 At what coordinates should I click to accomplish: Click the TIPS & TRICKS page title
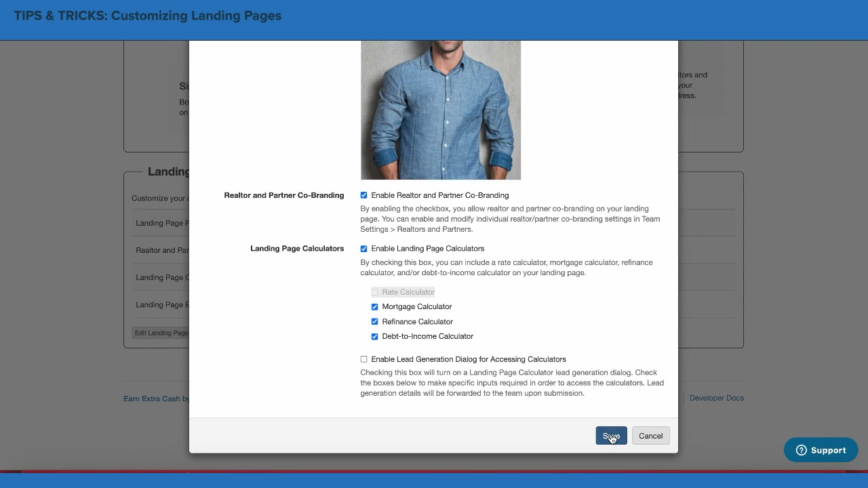click(148, 16)
